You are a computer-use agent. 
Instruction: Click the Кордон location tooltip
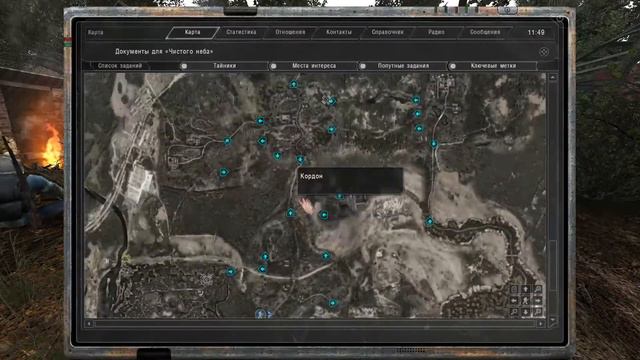pos(350,180)
